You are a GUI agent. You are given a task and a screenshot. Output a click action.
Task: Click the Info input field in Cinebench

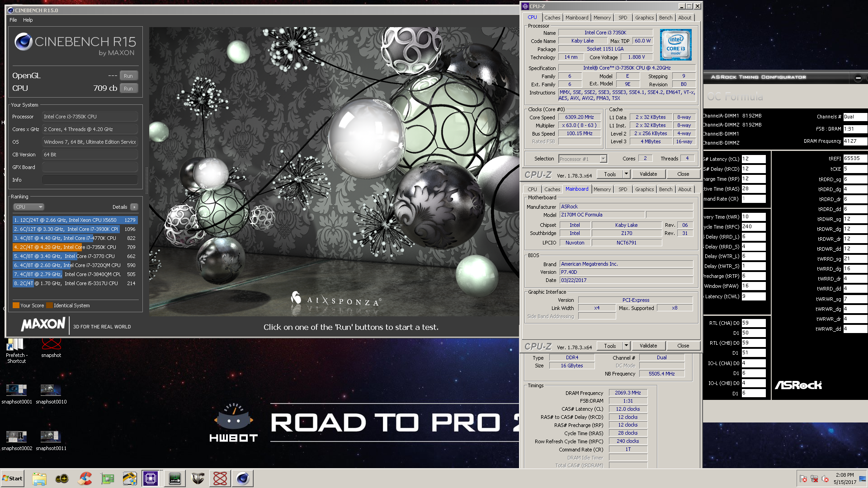click(90, 180)
